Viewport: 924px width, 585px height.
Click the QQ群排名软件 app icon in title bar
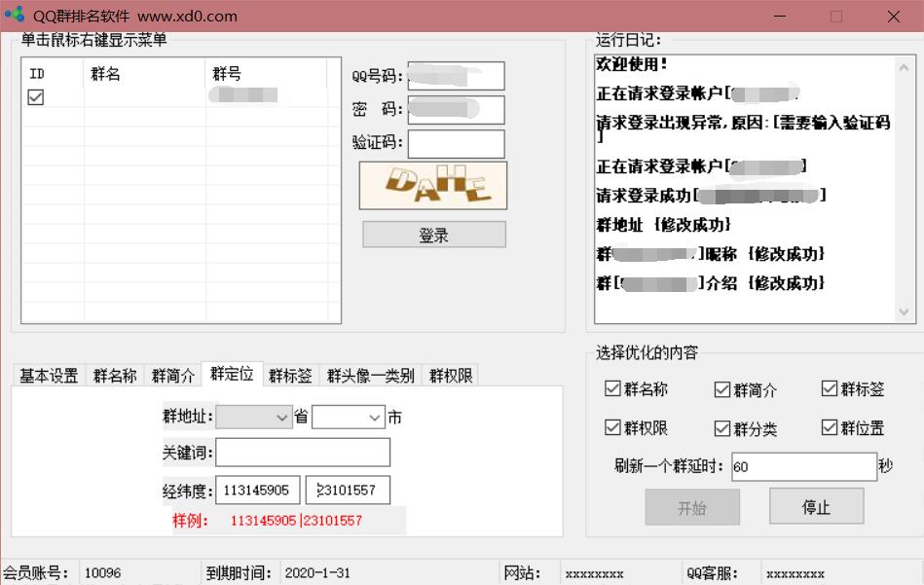point(15,15)
